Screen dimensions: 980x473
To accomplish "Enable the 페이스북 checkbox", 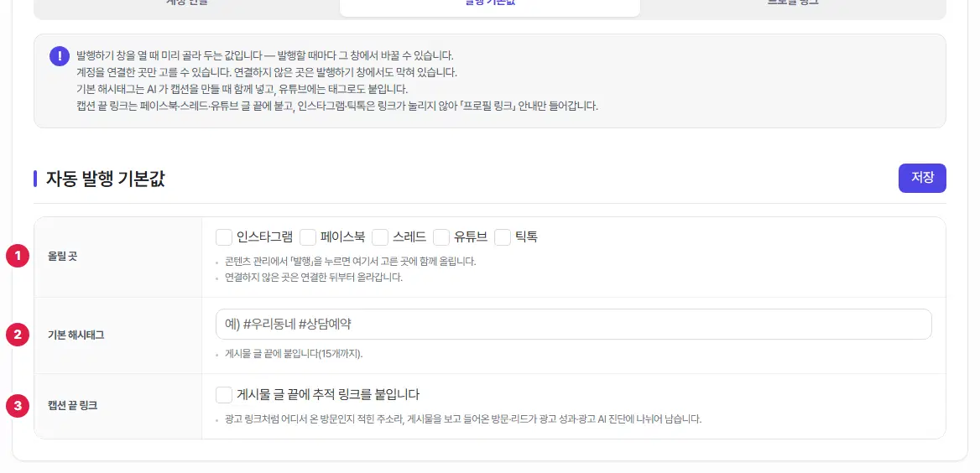I will click(x=308, y=237).
